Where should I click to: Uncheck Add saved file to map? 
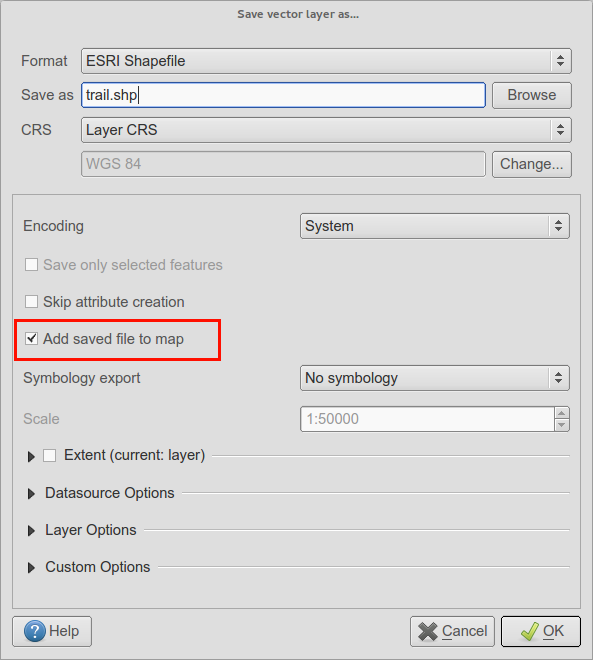coord(32,339)
